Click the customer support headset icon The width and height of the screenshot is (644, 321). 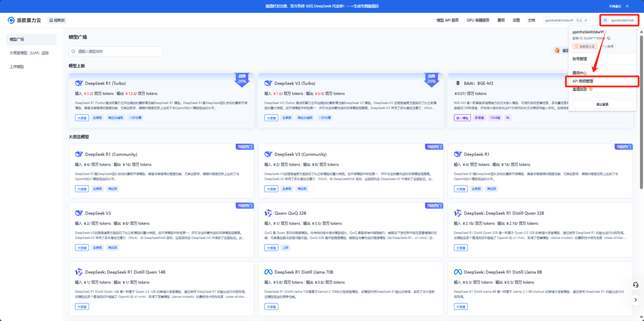(x=636, y=285)
